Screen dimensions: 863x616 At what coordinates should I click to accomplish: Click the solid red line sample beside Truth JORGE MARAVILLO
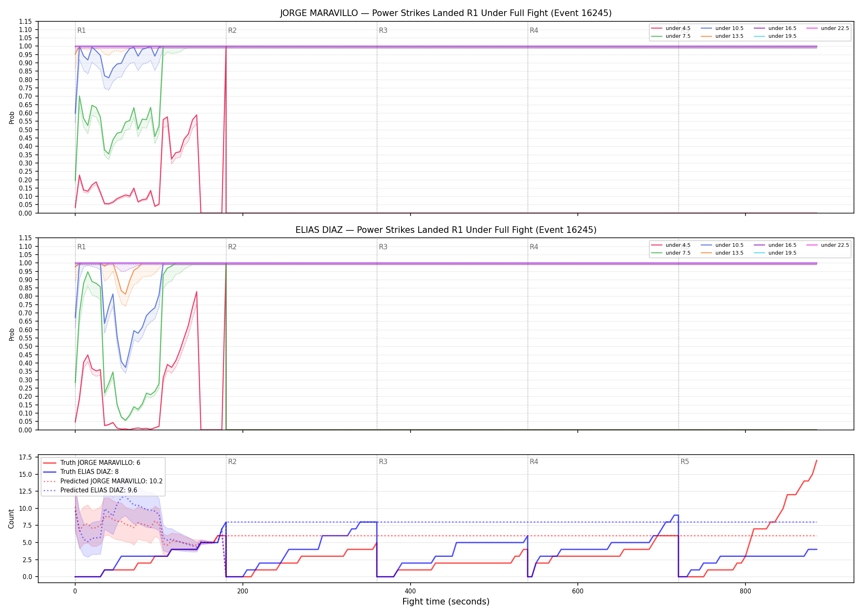(x=50, y=463)
